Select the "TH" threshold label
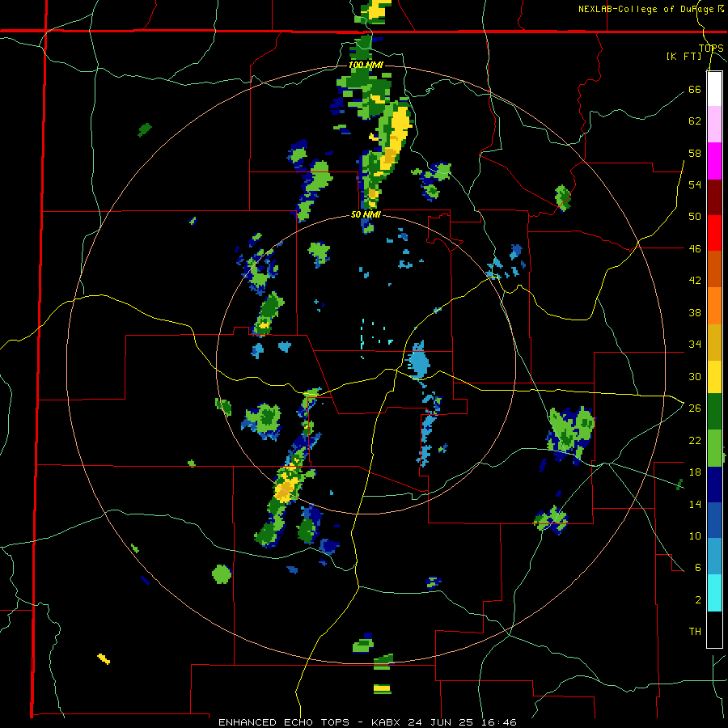Image resolution: width=728 pixels, height=728 pixels. coord(695,632)
